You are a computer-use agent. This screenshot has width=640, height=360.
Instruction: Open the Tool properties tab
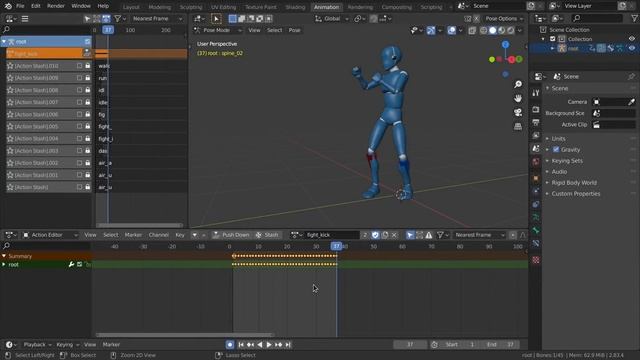(x=536, y=93)
